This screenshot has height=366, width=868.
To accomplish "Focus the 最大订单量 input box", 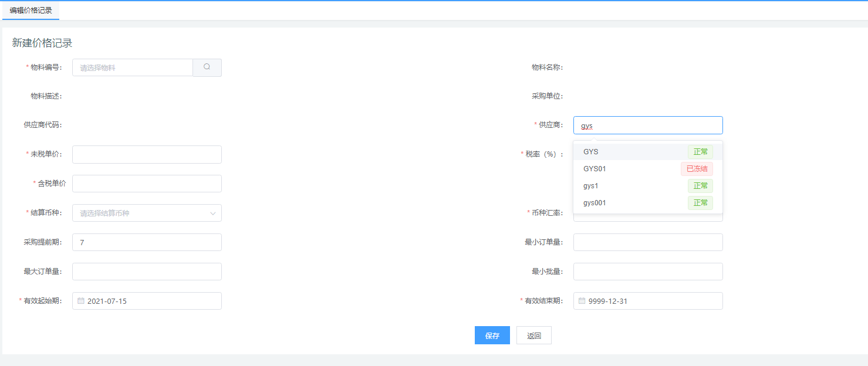I will tap(147, 272).
